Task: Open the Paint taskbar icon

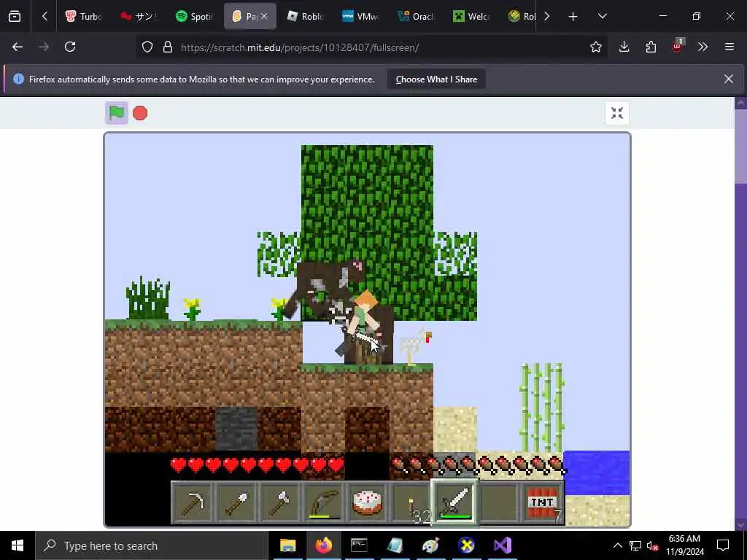Action: coord(430,545)
